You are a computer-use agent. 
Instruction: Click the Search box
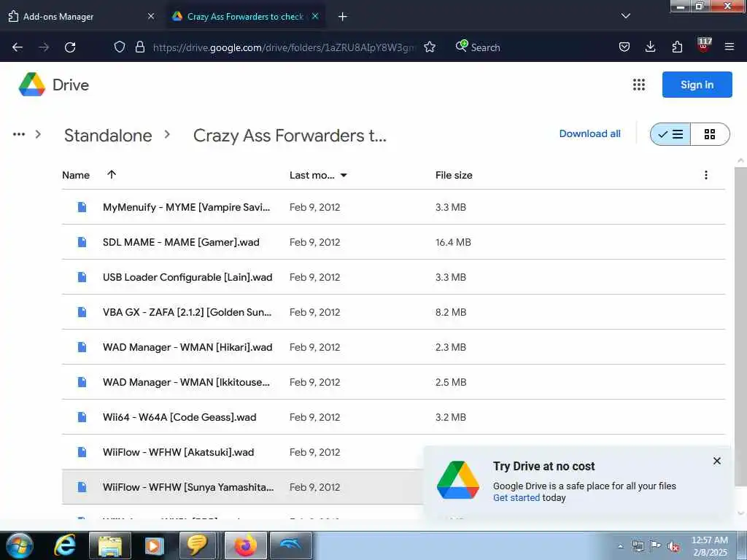[486, 47]
